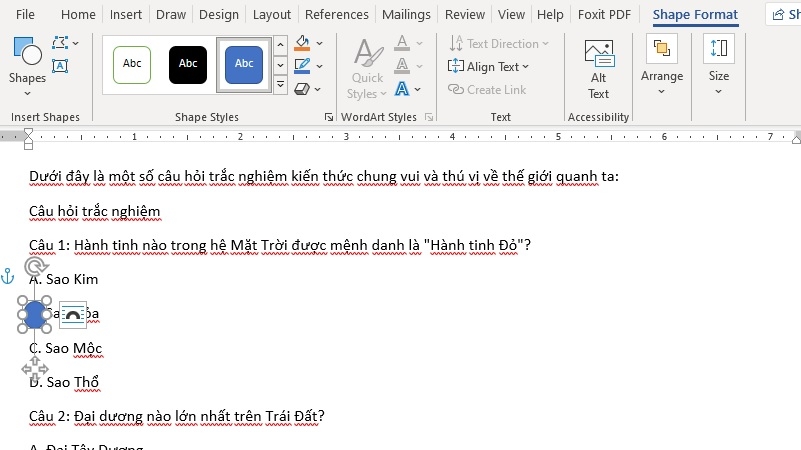Click the Shape Fill paint bucket
This screenshot has width=801, height=450.
[302, 43]
